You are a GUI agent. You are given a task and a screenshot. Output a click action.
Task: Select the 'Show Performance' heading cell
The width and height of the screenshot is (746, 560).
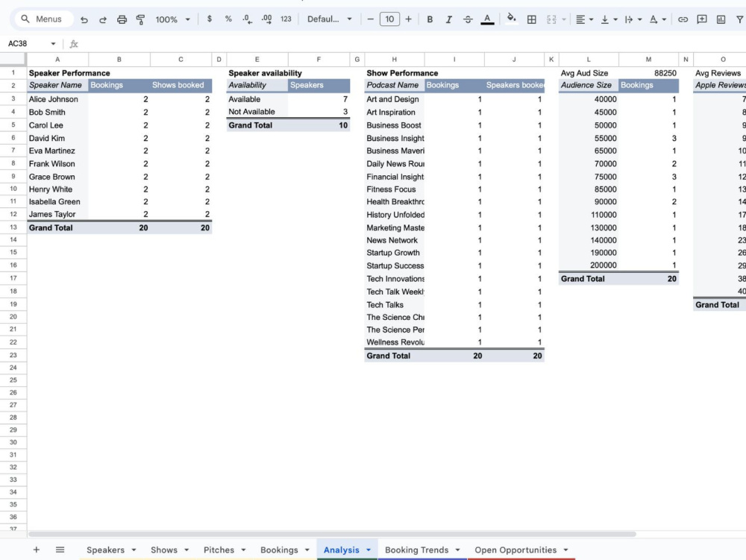395,73
